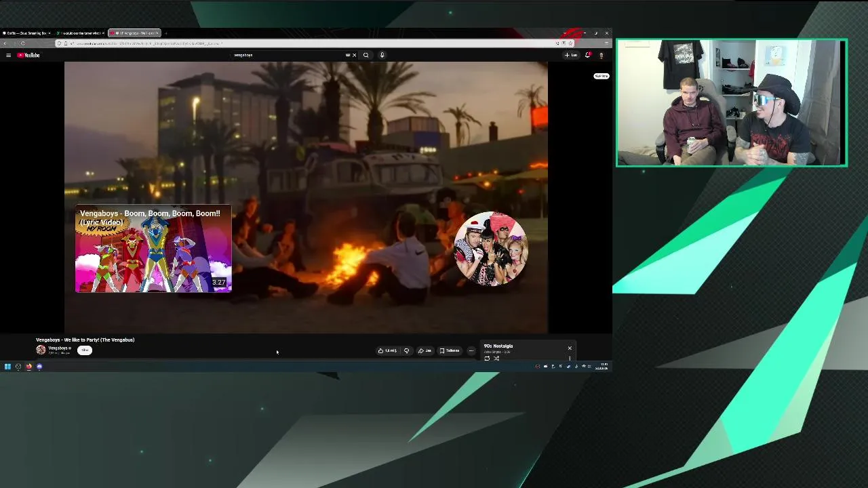Go to the YouTube home logo

tap(28, 55)
